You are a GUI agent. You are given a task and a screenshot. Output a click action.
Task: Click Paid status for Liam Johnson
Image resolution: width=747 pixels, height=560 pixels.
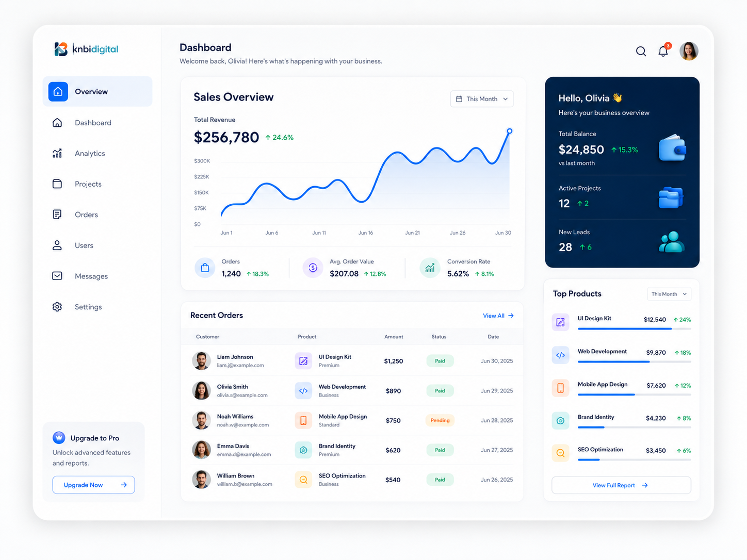tap(440, 361)
